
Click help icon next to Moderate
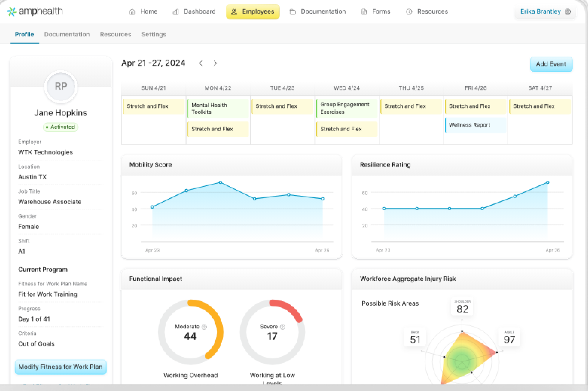[204, 327]
